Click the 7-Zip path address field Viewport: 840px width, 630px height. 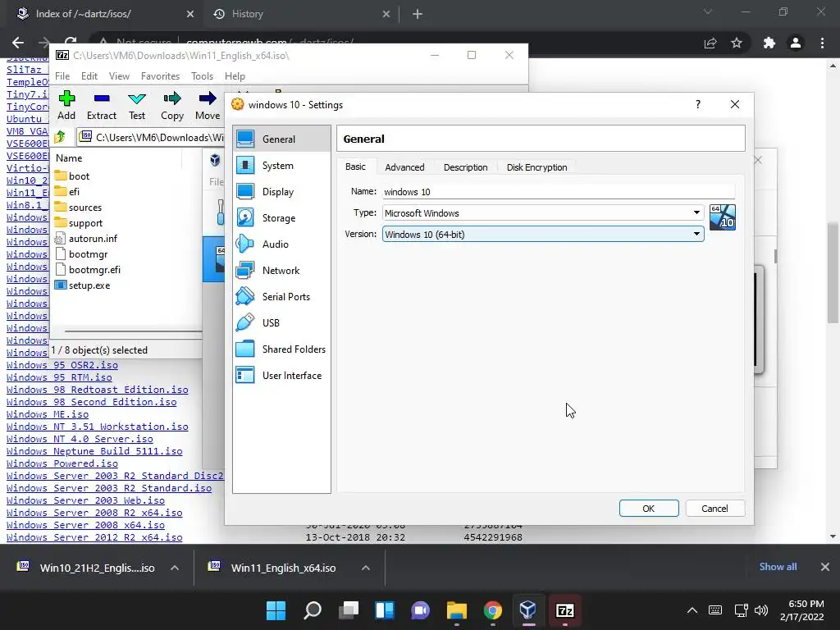[151, 138]
